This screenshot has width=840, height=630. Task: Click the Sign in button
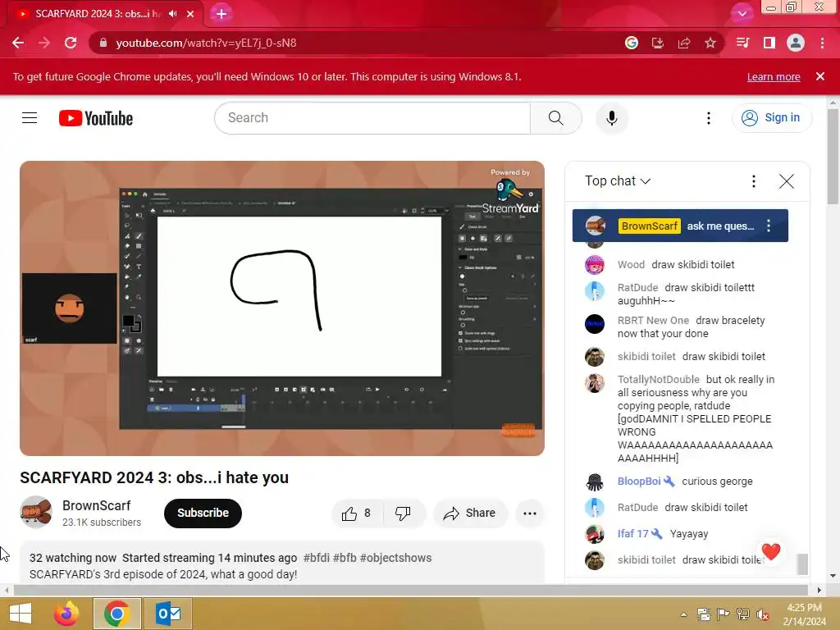pyautogui.click(x=771, y=118)
